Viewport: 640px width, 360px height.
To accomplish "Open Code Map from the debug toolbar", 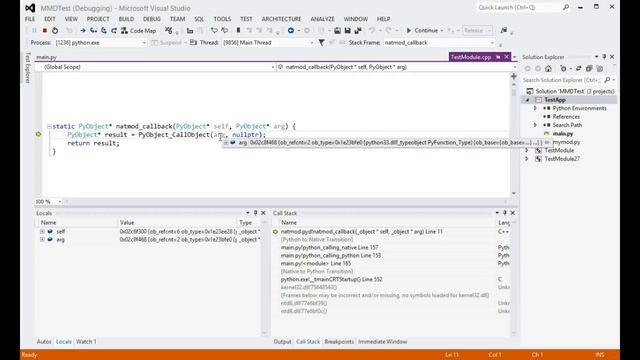I will pos(138,31).
